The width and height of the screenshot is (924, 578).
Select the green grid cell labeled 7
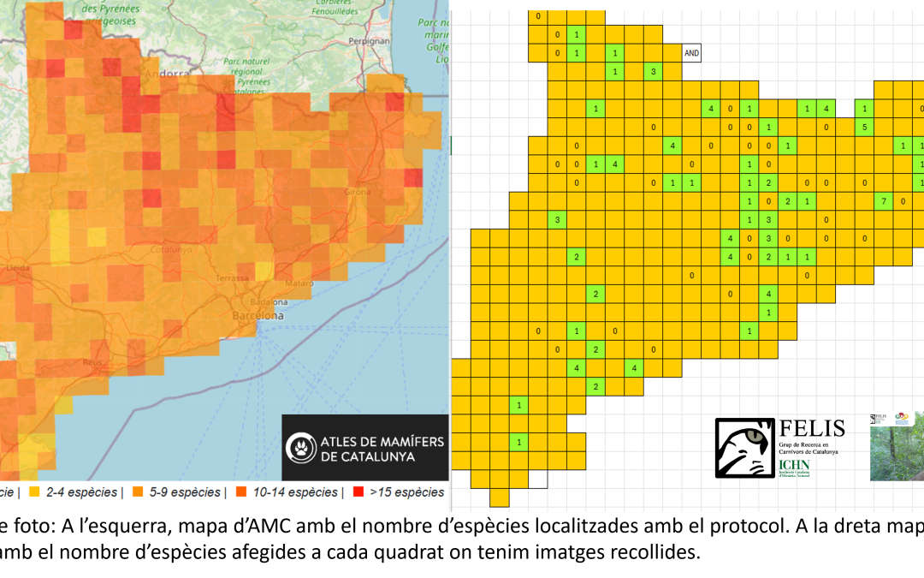click(884, 202)
